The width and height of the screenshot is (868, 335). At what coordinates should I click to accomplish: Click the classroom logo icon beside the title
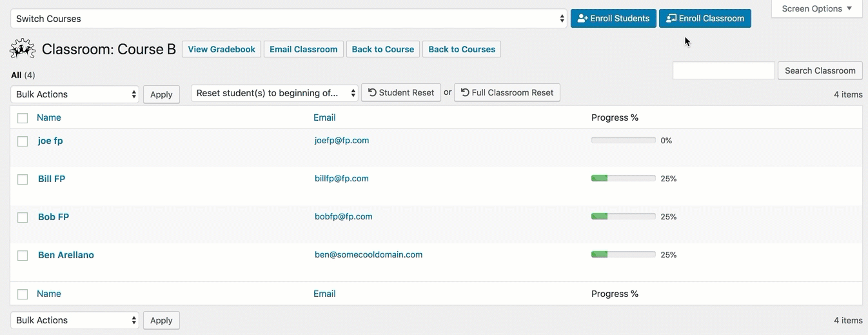pyautogui.click(x=23, y=49)
